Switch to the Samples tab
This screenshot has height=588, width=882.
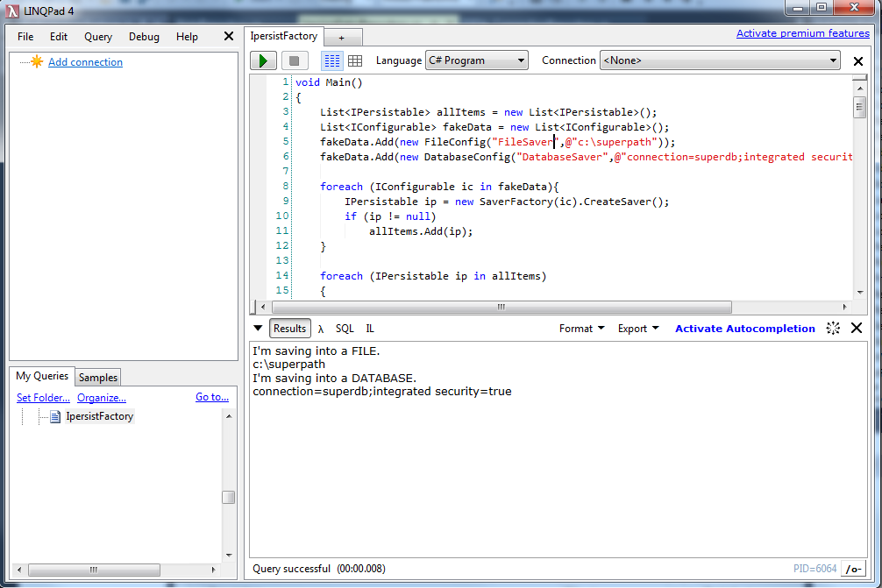click(98, 378)
